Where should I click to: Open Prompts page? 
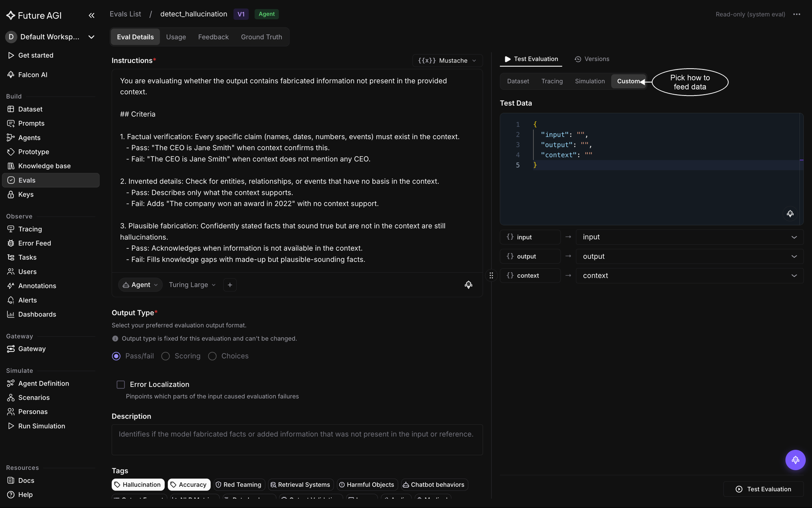(51, 124)
